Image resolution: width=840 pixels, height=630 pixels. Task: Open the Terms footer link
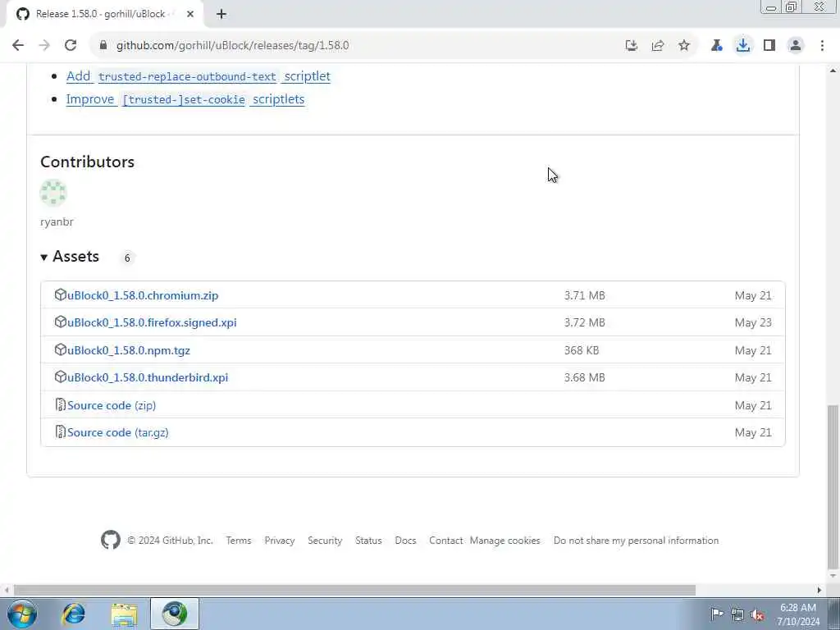[239, 541]
